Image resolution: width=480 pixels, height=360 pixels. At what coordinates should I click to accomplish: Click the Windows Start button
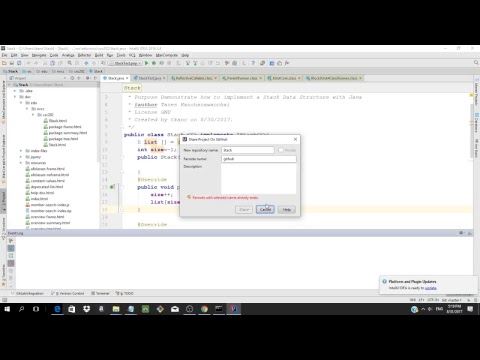[x=7, y=309]
